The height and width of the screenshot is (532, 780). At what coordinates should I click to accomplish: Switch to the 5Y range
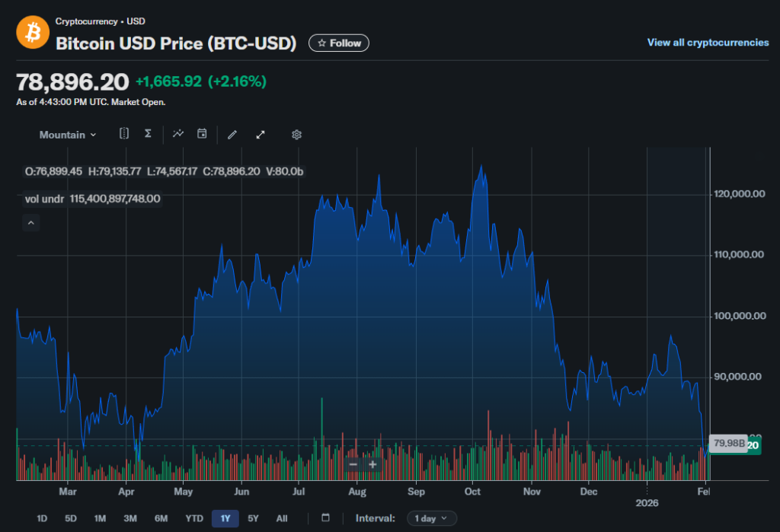tap(253, 518)
